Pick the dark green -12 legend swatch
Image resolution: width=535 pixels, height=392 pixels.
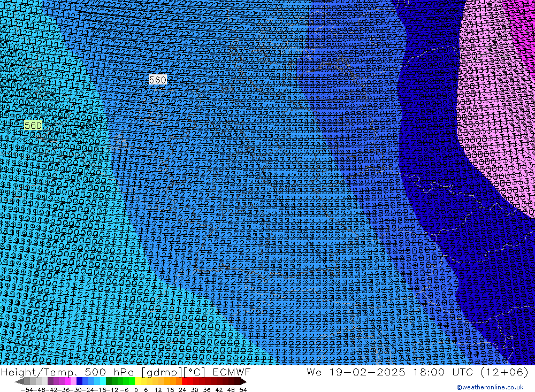tap(109, 381)
